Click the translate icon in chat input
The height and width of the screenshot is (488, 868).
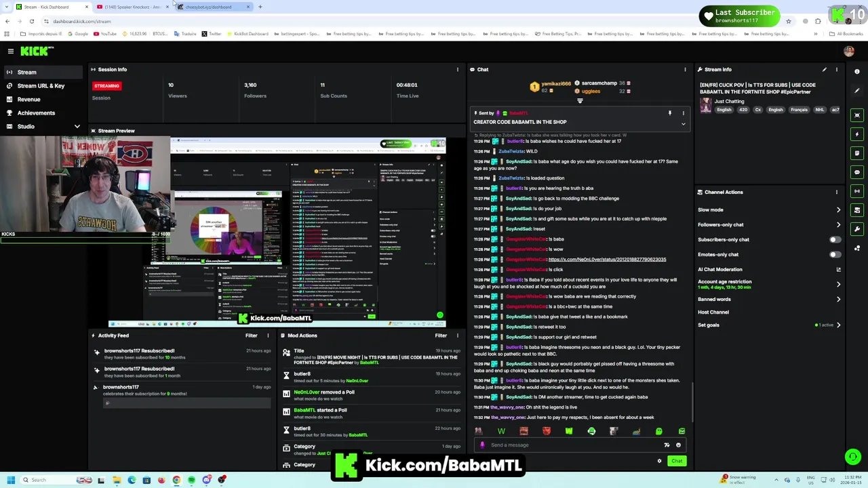[x=667, y=445]
